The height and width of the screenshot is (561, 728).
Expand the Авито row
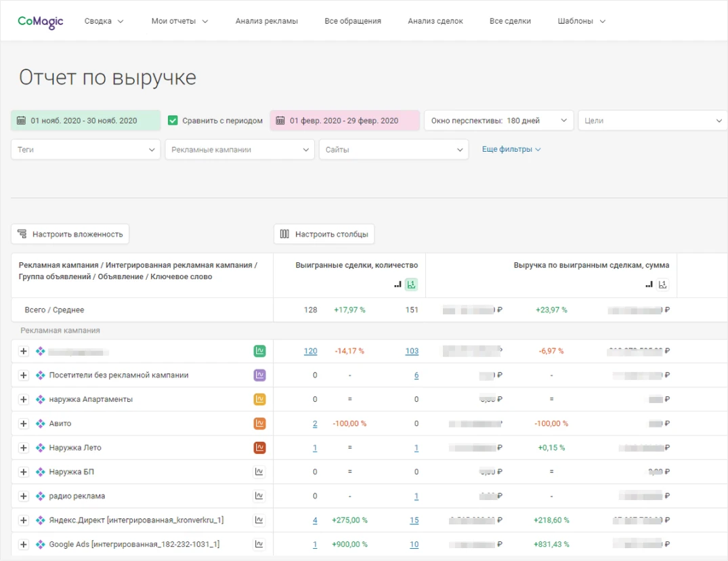click(23, 423)
